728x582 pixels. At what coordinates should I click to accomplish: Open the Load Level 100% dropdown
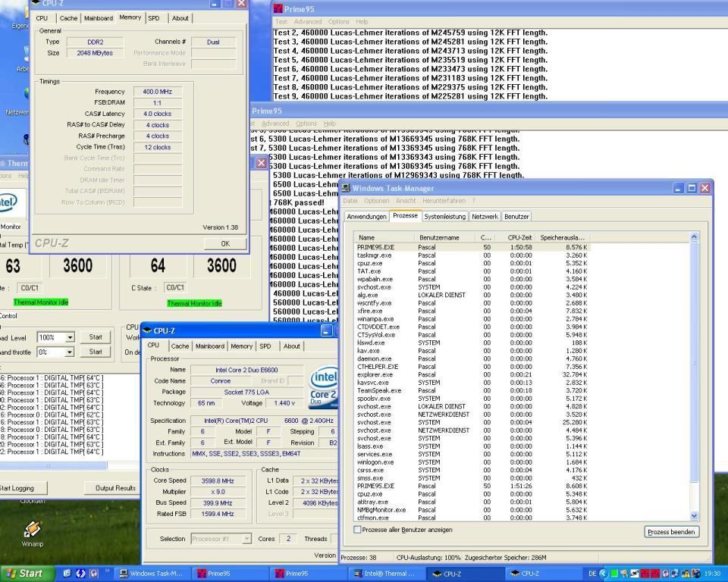(70, 337)
